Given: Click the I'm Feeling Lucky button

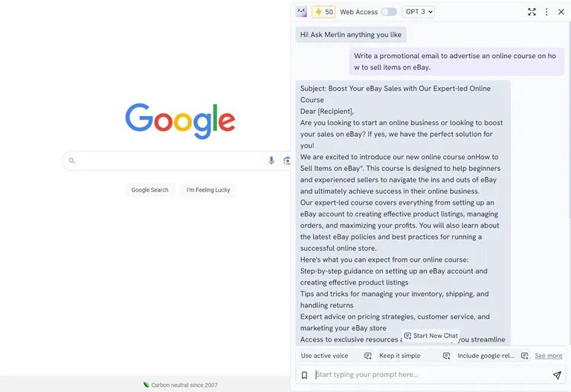Looking at the screenshot, I should [208, 190].
